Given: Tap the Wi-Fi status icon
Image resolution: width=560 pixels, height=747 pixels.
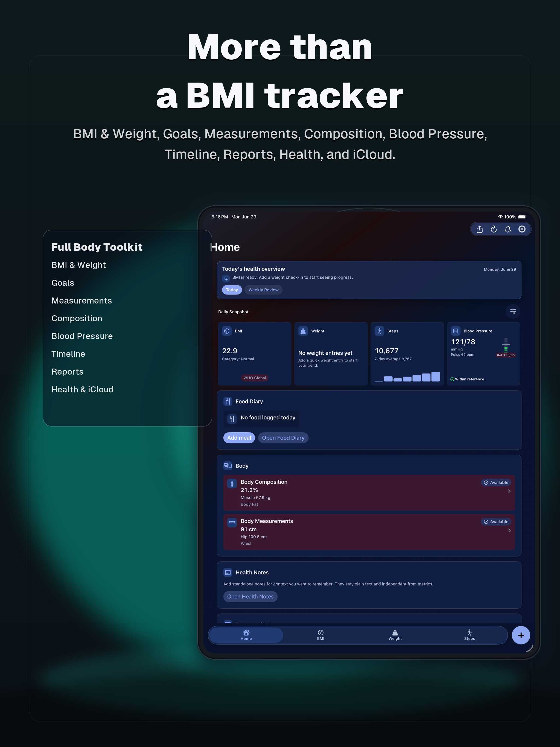Looking at the screenshot, I should pos(500,217).
